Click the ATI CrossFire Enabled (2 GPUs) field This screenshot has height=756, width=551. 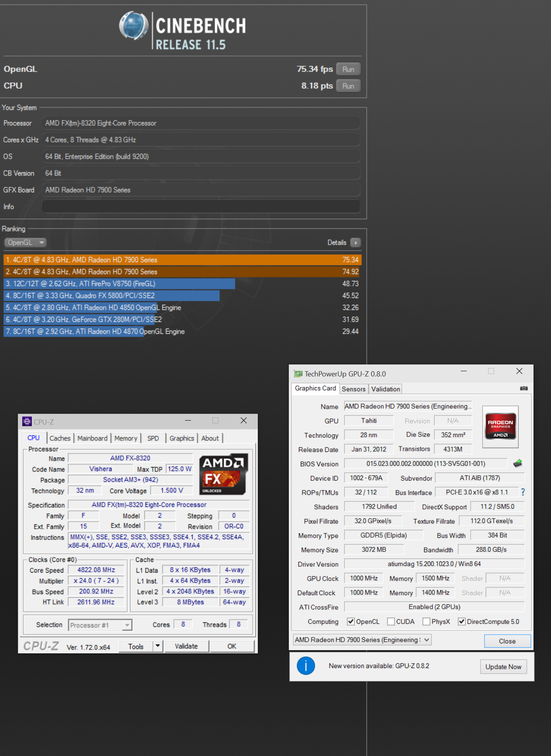(434, 607)
